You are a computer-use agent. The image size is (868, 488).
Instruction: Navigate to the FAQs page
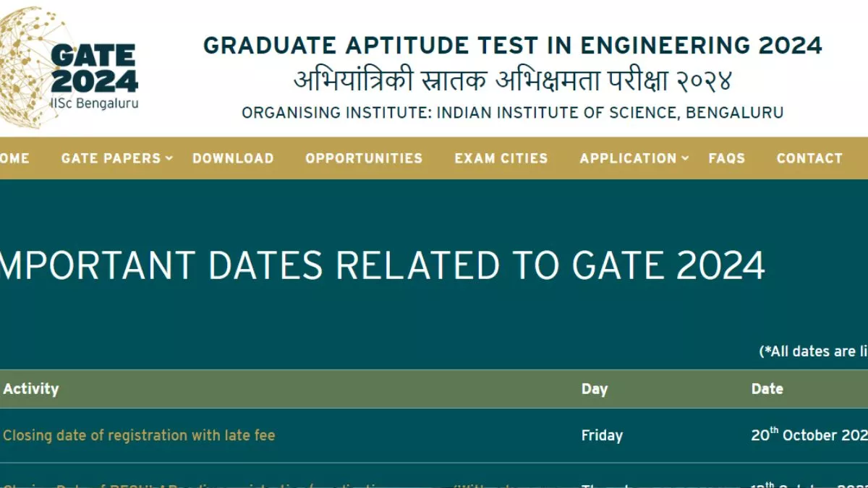(727, 158)
